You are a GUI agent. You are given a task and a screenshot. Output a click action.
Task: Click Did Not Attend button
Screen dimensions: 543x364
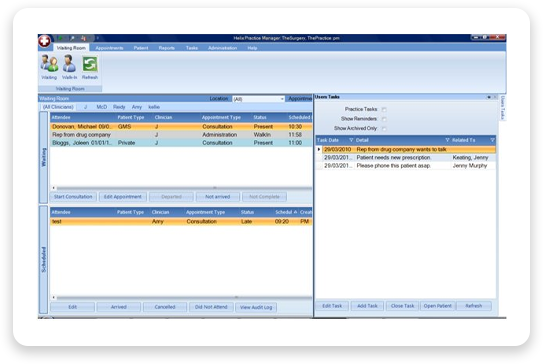point(211,307)
